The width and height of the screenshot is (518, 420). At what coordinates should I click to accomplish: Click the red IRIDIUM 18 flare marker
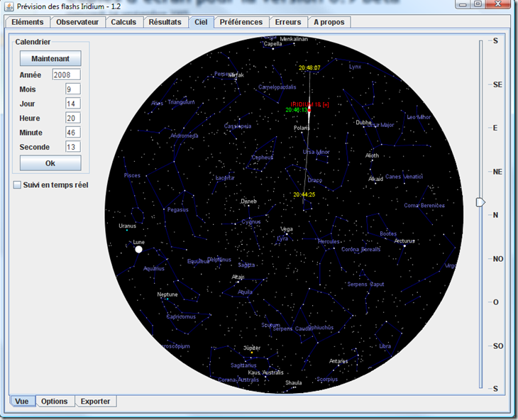tap(309, 110)
